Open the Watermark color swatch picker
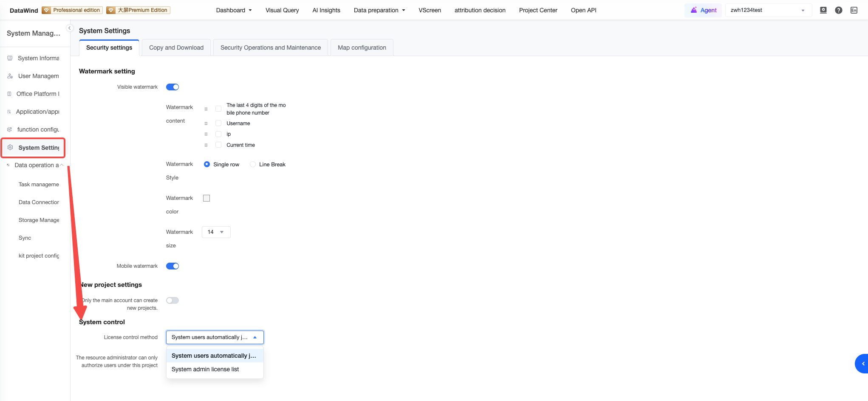This screenshot has width=868, height=401. pos(206,198)
